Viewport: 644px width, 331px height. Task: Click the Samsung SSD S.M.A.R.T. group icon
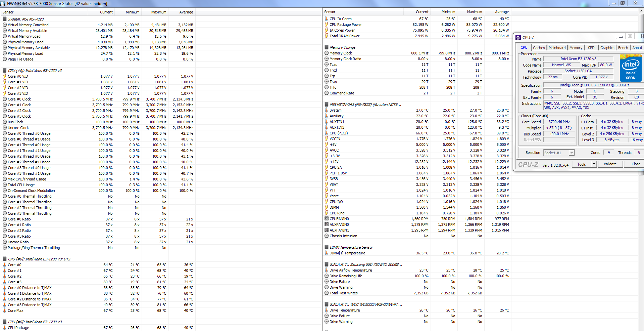327,264
